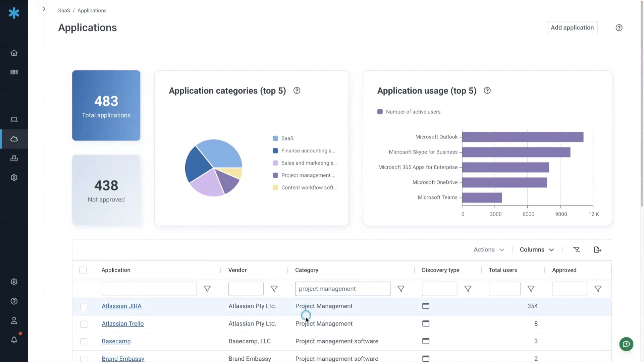Viewport: 644px width, 362px height.
Task: Export the table using the export icon
Action: coord(597,249)
